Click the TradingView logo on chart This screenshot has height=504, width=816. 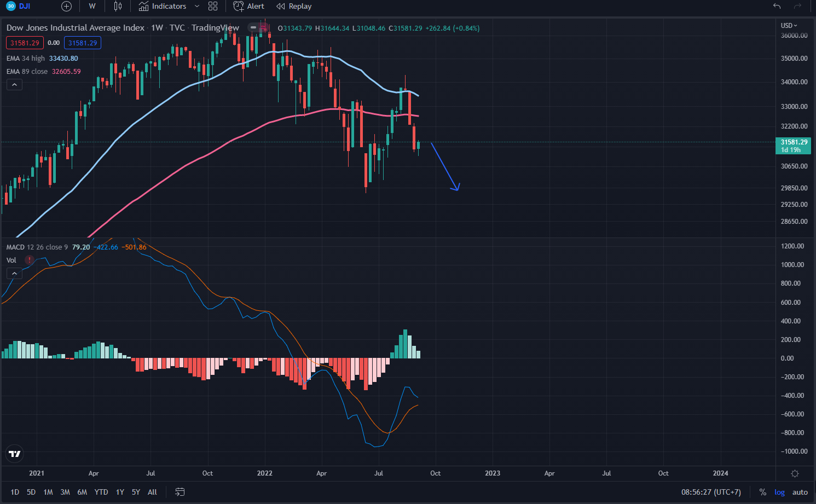pos(15,454)
